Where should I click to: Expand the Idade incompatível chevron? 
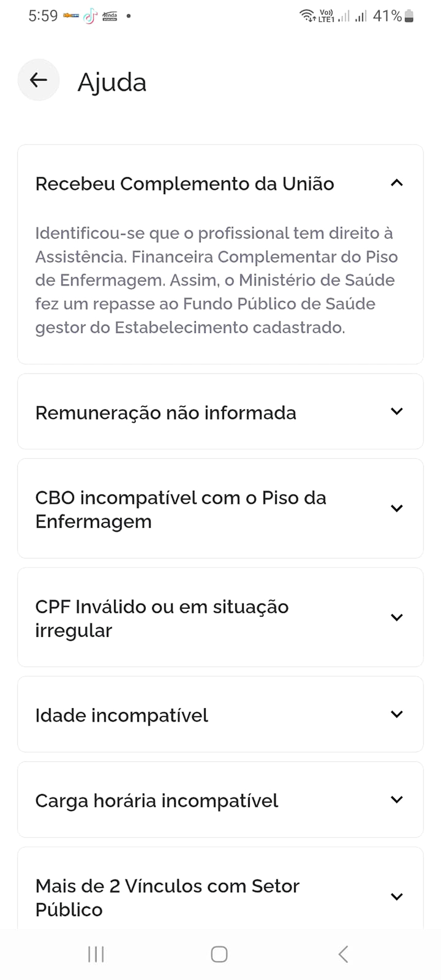pyautogui.click(x=396, y=715)
